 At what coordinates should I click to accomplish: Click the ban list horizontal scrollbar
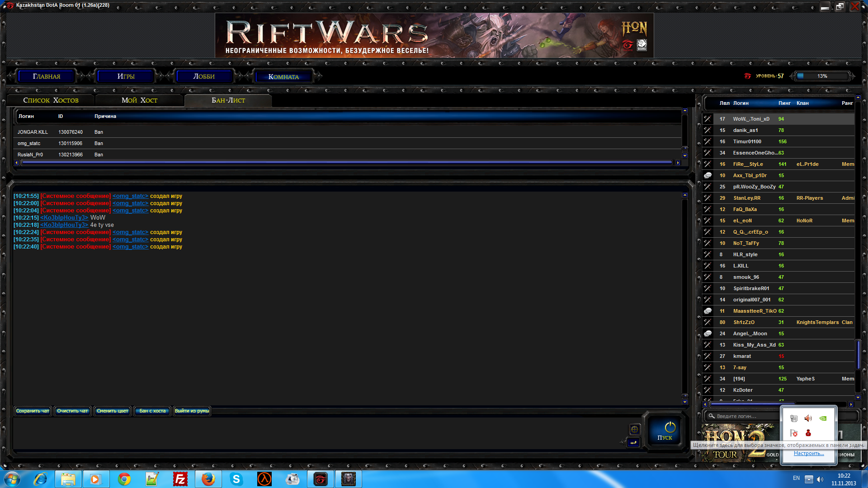point(347,163)
